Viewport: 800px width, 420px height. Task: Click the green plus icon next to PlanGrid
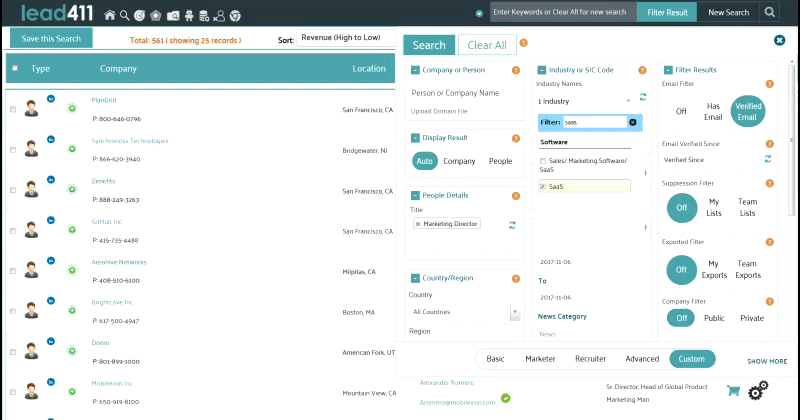[x=72, y=108]
